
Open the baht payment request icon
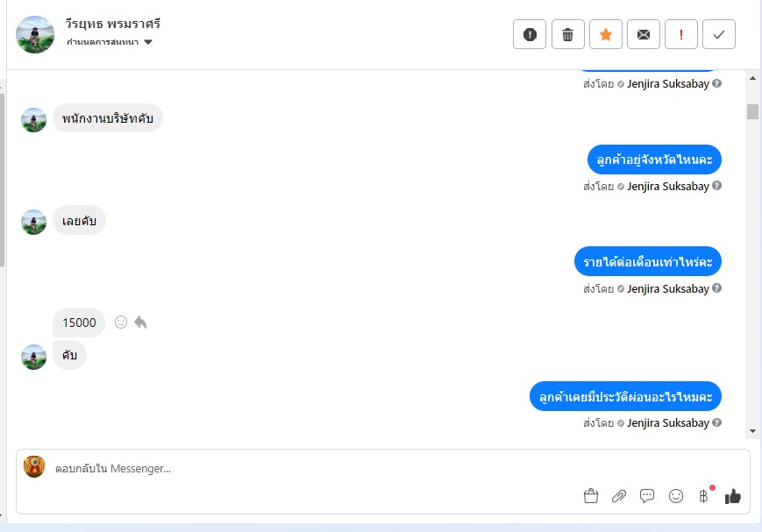click(x=703, y=496)
